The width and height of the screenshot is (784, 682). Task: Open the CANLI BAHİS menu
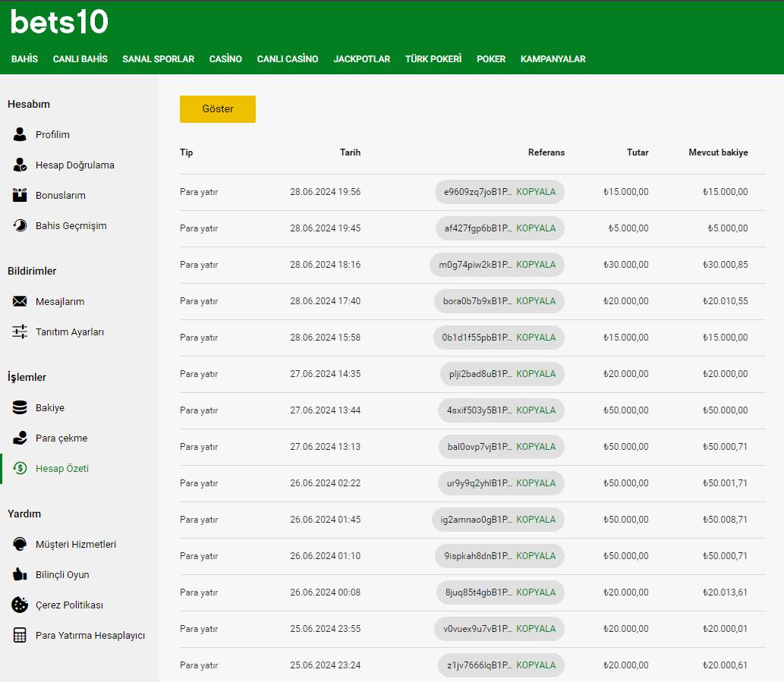[x=80, y=59]
